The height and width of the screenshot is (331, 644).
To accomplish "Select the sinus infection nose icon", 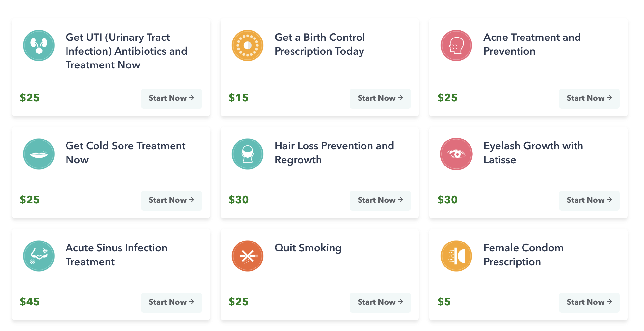I will point(39,256).
